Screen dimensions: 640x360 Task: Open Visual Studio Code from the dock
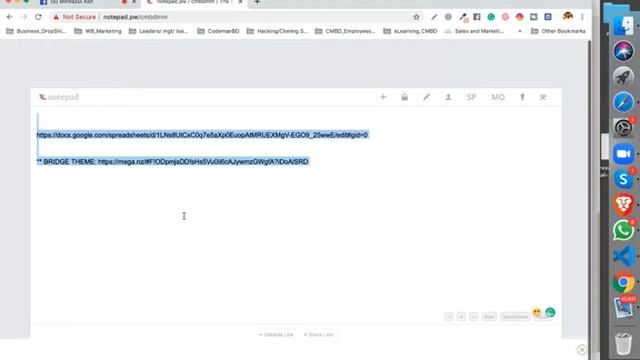pos(623,256)
